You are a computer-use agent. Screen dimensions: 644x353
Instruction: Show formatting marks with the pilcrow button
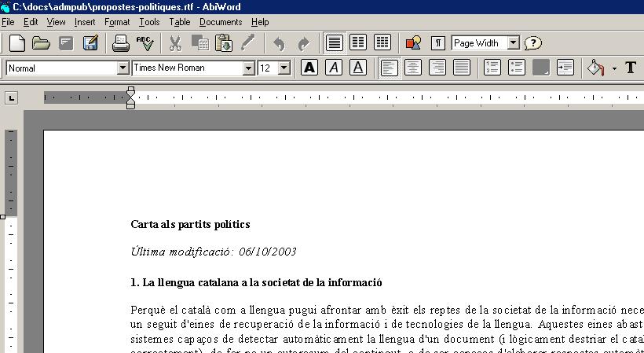pyautogui.click(x=438, y=43)
